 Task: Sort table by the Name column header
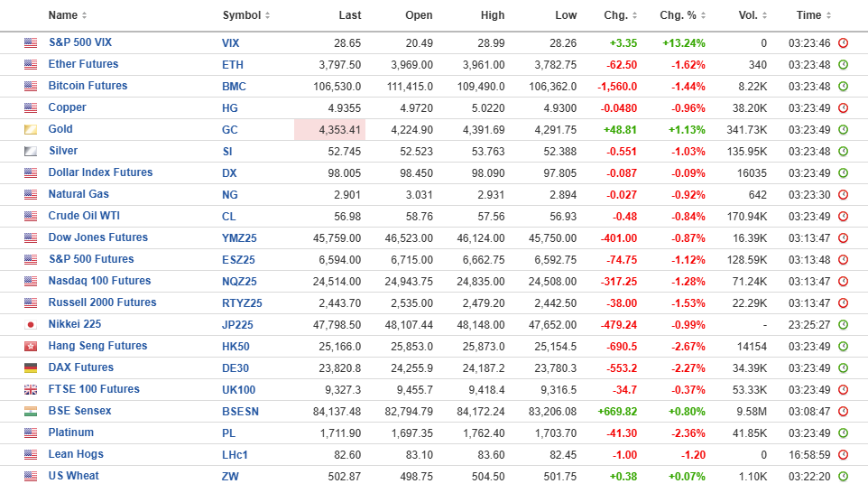click(67, 15)
